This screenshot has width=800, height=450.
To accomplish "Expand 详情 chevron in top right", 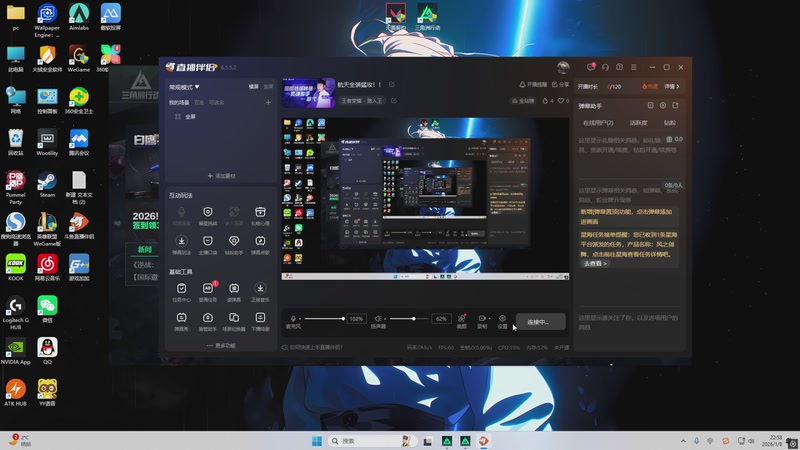I will coord(672,87).
